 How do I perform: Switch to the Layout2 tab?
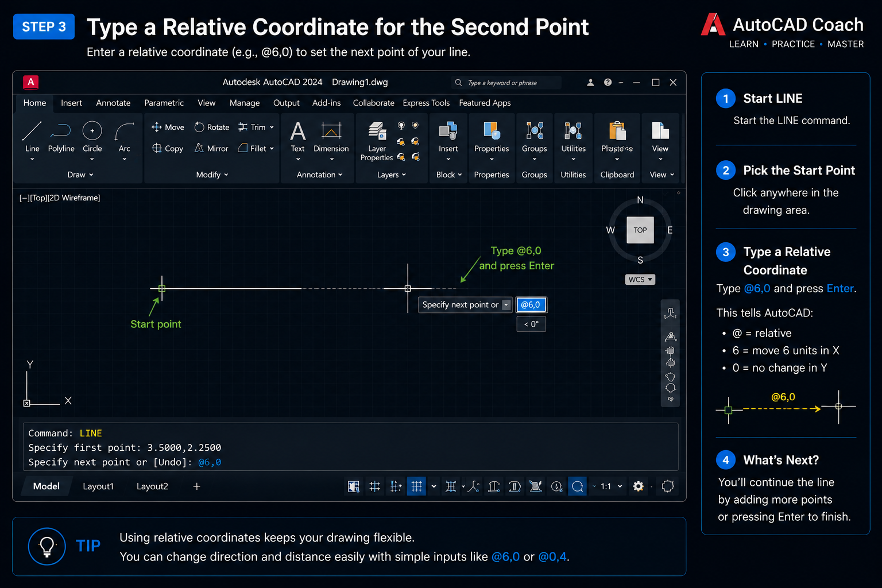pos(152,486)
